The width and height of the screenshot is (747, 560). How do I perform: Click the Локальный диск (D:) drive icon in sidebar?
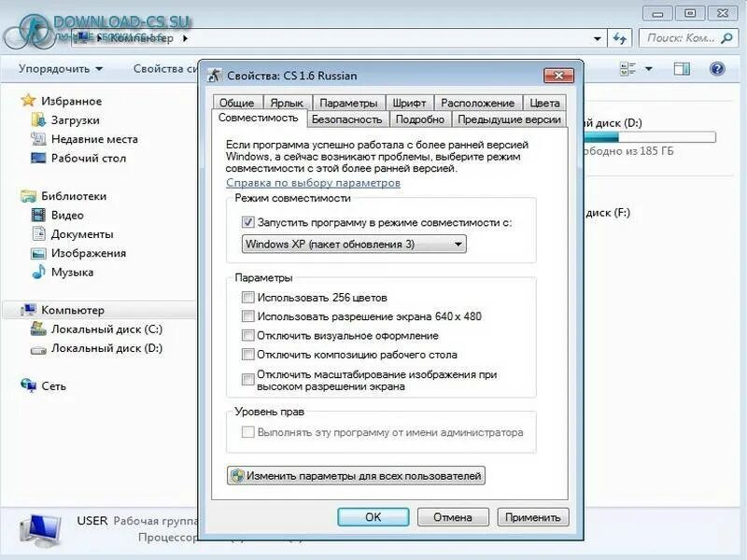[38, 350]
